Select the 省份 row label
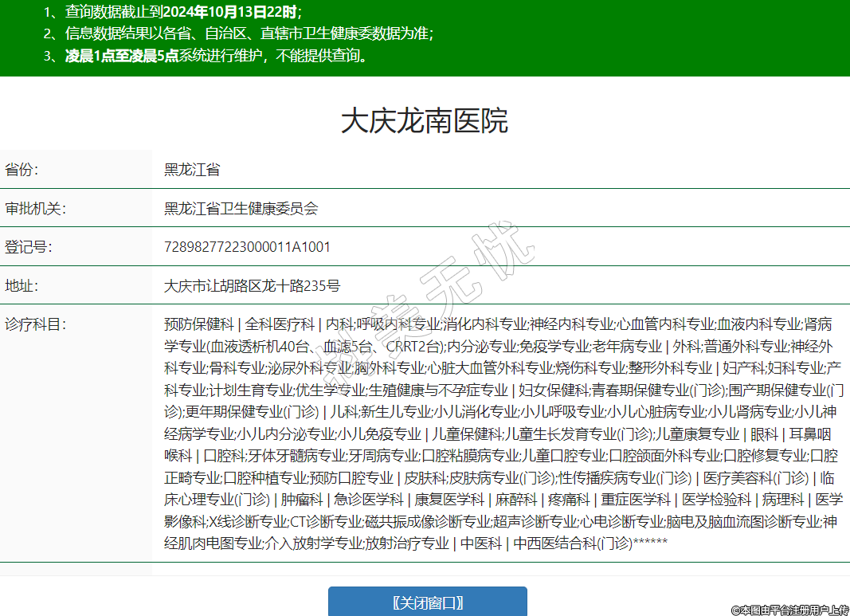850x616 pixels. pos(22,170)
